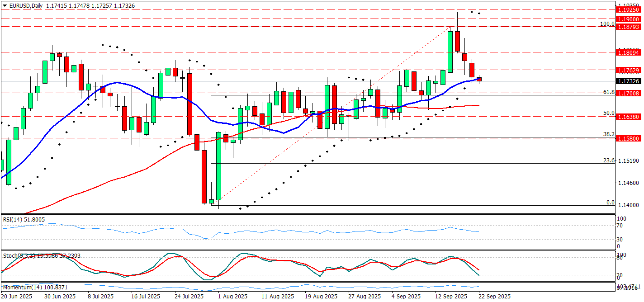Select the 1.17629 red price label

pyautogui.click(x=628, y=70)
